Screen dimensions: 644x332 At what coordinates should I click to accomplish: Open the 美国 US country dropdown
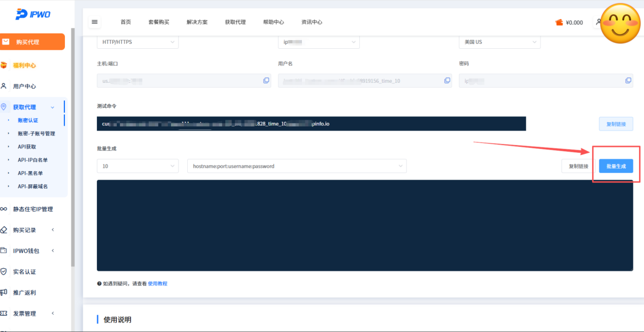(499, 42)
